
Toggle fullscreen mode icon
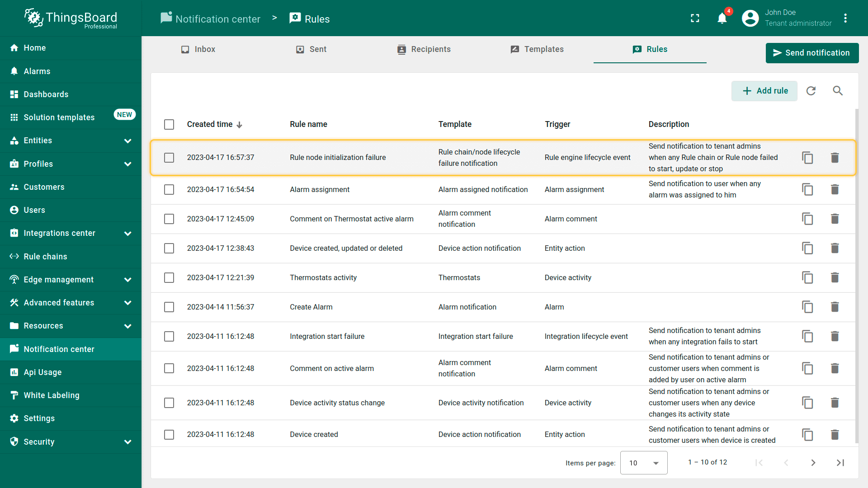695,19
